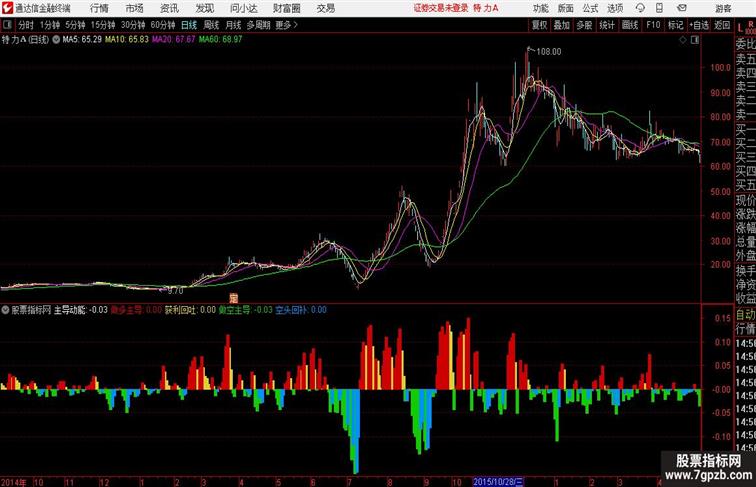Open the 市场 menu

[x=135, y=8]
